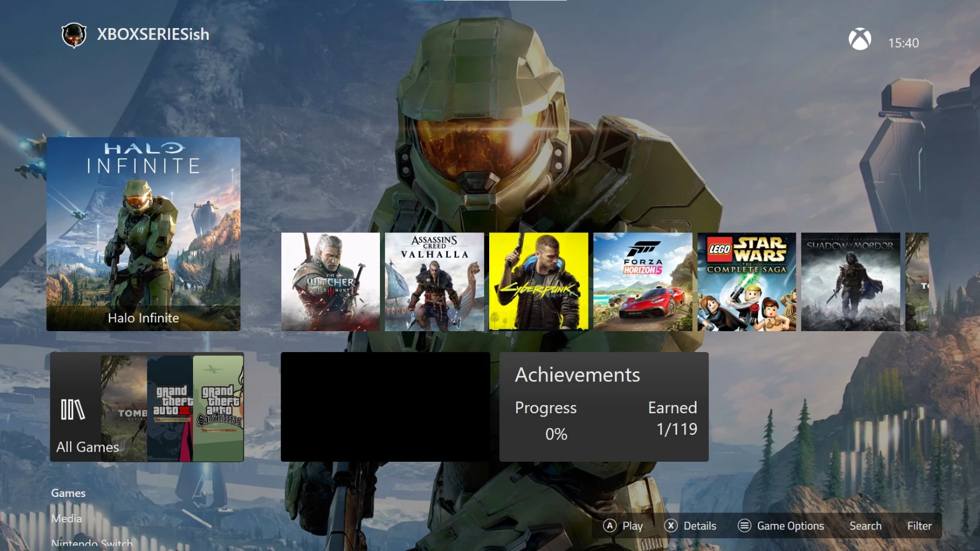This screenshot has height=551, width=980.
Task: Click the XBOXSERIESish profile avatar icon
Action: [73, 35]
